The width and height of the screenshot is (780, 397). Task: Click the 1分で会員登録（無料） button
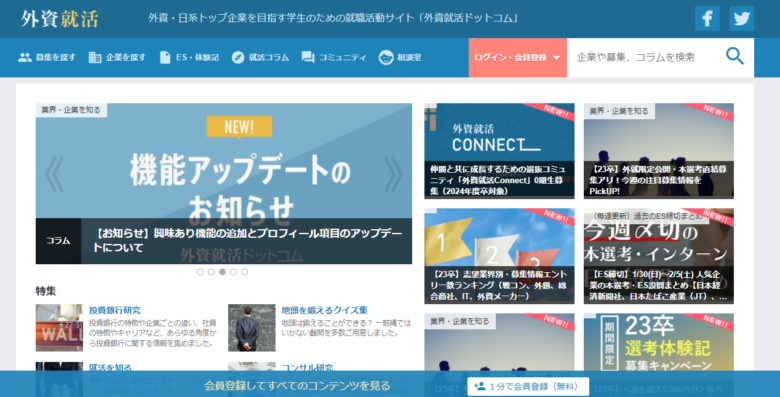(528, 386)
